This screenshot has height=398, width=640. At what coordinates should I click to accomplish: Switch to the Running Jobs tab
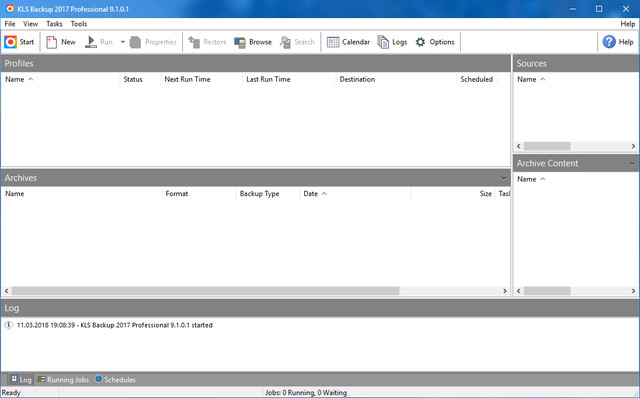tap(63, 380)
